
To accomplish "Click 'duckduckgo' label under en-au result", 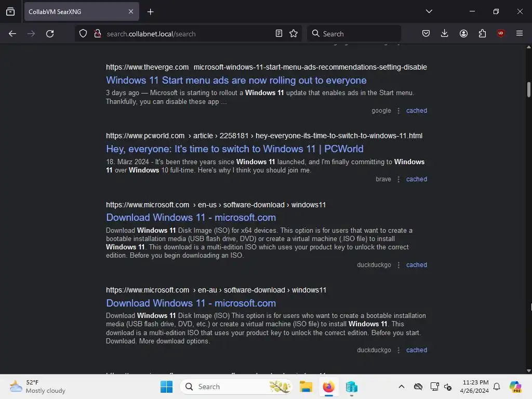I will (374, 350).
